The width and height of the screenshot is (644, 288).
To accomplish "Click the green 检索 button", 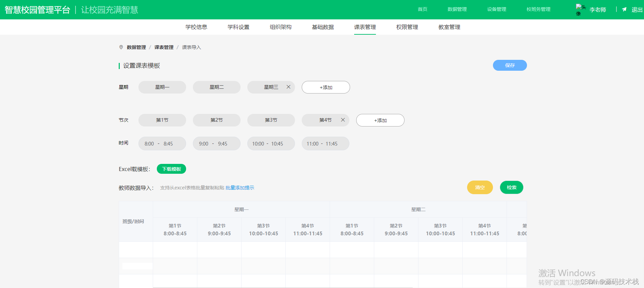I will pyautogui.click(x=512, y=187).
